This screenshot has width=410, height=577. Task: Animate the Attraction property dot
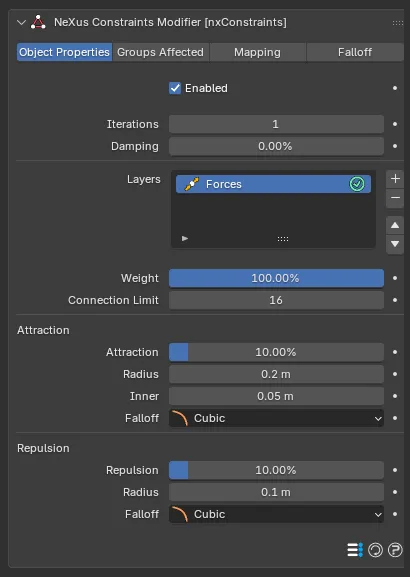tap(395, 352)
